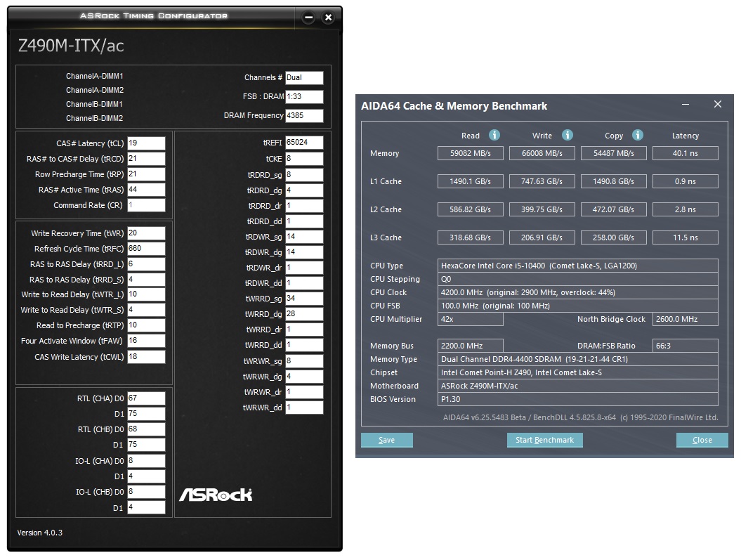Click the tREFI field
Screen dimensions: 741x560
[x=304, y=143]
